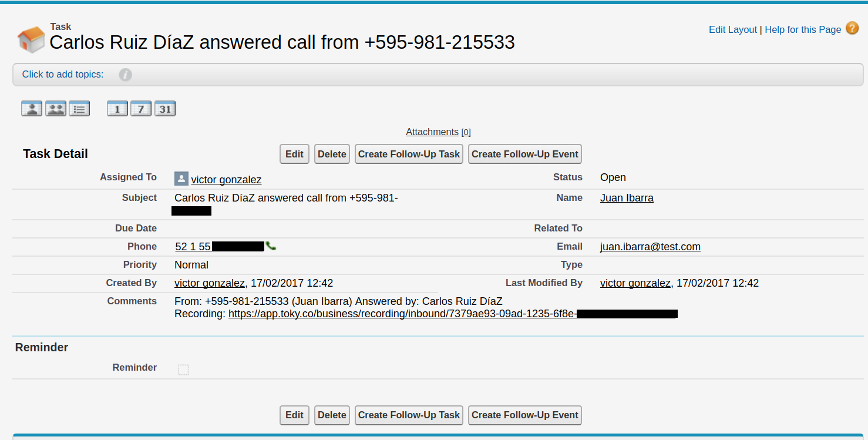Image resolution: width=868 pixels, height=440 pixels.
Task: Open the week view calendar icon
Action: pos(141,109)
